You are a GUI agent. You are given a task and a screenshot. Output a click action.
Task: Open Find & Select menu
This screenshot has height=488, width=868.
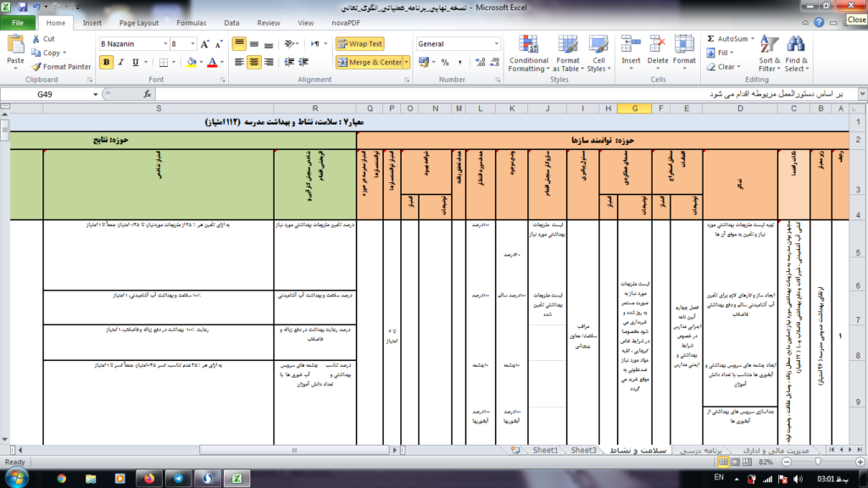click(797, 53)
